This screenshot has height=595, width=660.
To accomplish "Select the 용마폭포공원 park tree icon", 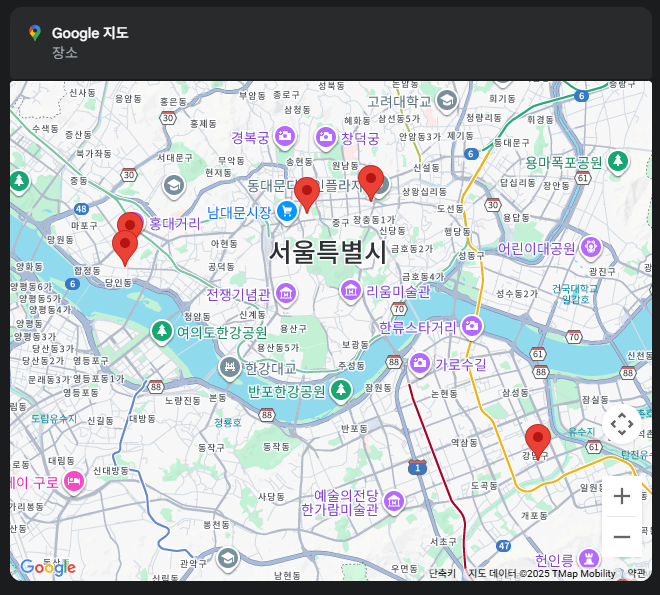I will pos(618,161).
